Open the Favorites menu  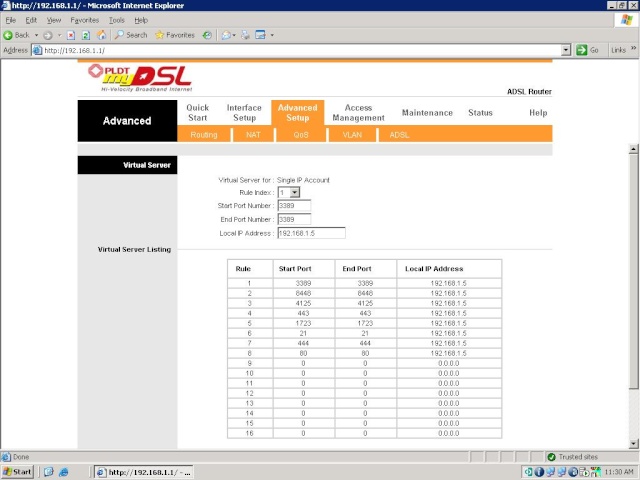click(84, 20)
